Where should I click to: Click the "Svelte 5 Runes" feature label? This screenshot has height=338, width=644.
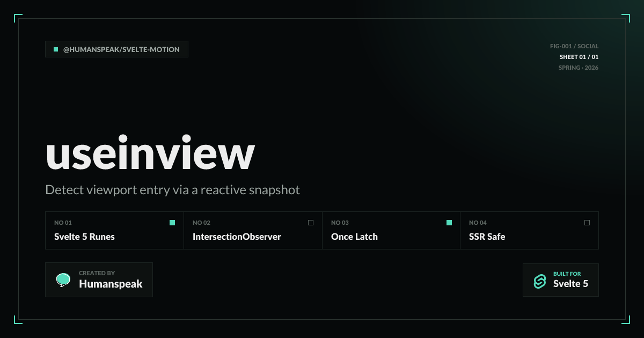(x=84, y=237)
